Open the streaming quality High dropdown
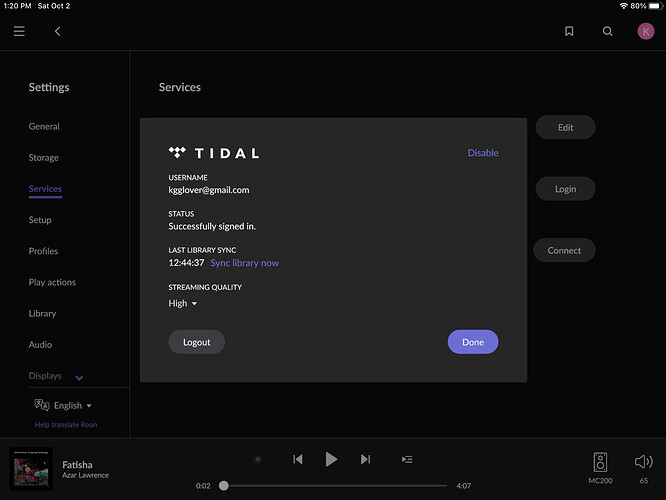 (183, 303)
